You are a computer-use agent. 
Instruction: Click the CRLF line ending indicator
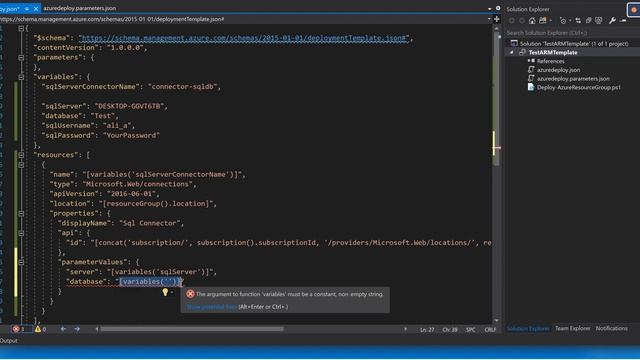[x=490, y=329]
